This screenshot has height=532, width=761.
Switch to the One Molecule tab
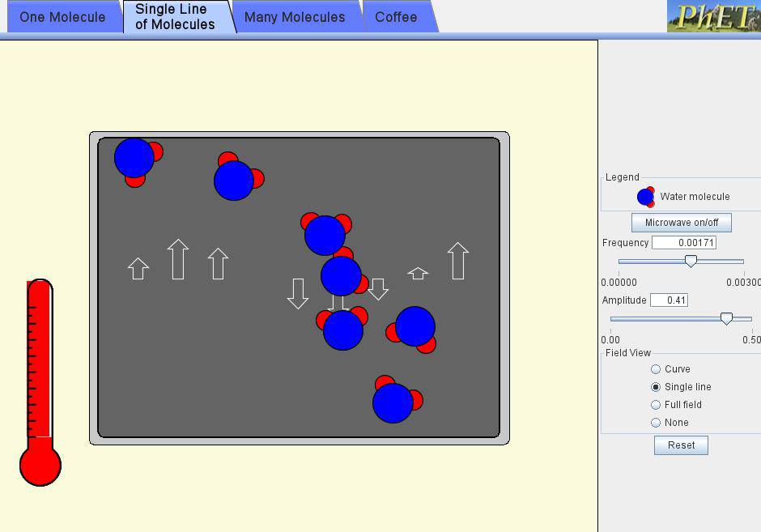click(x=62, y=17)
